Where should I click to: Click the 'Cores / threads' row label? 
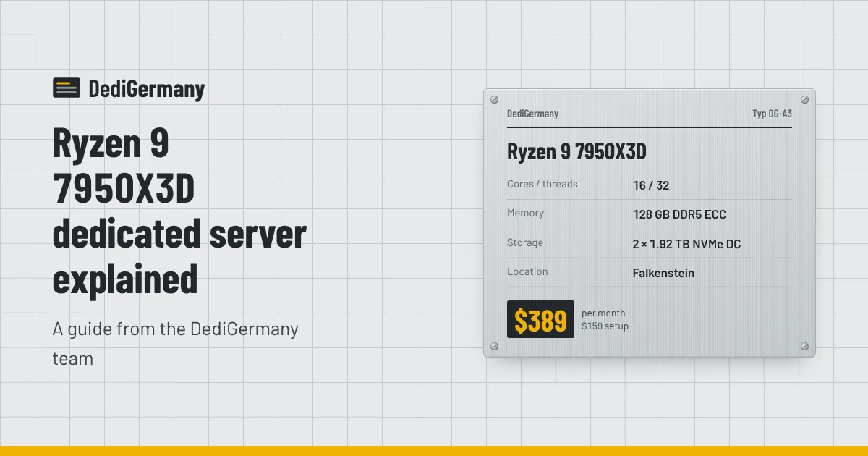click(542, 184)
